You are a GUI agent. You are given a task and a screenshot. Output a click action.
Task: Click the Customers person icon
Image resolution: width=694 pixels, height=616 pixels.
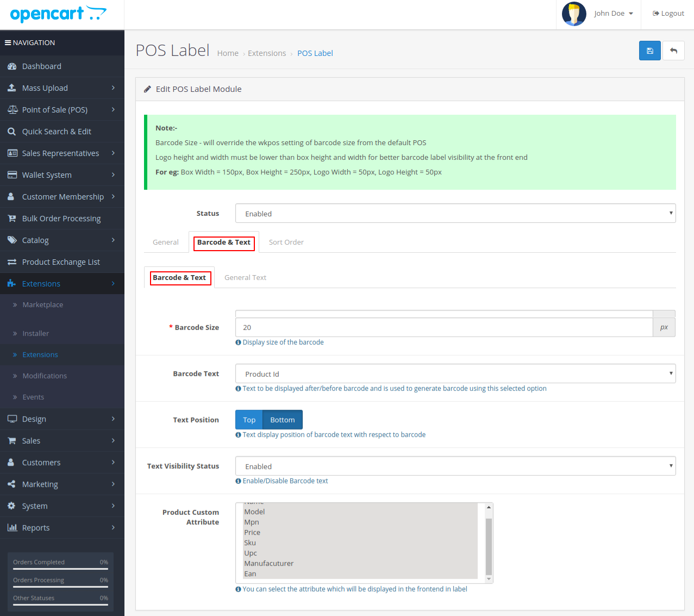tap(11, 463)
